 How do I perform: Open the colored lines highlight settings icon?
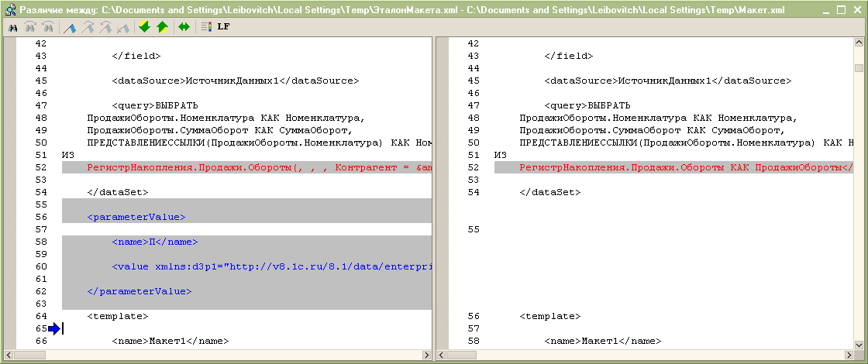click(206, 27)
